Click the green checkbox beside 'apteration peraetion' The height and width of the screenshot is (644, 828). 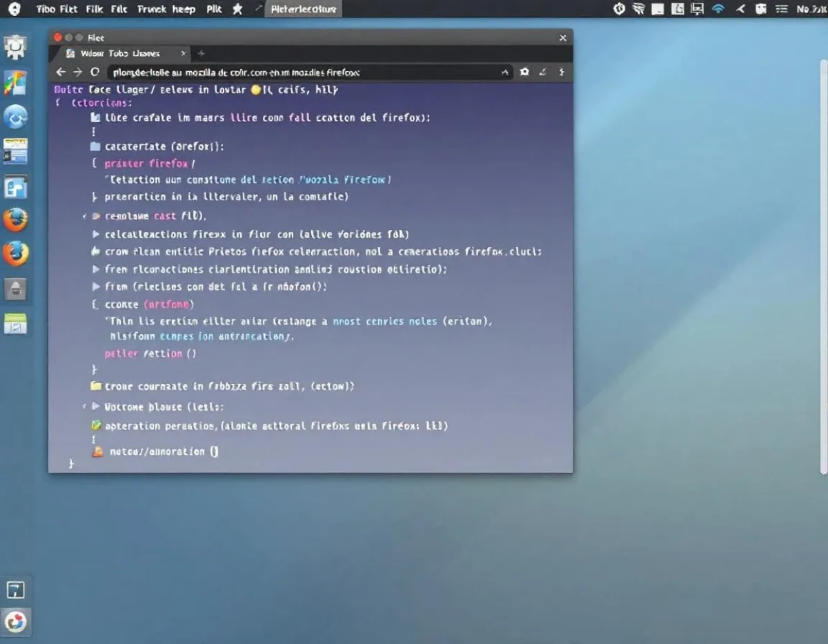pyautogui.click(x=96, y=426)
